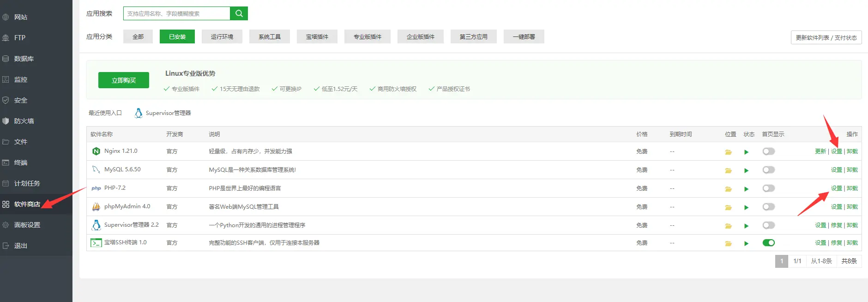Open the MySQL folder location icon
This screenshot has width=868, height=302.
728,170
